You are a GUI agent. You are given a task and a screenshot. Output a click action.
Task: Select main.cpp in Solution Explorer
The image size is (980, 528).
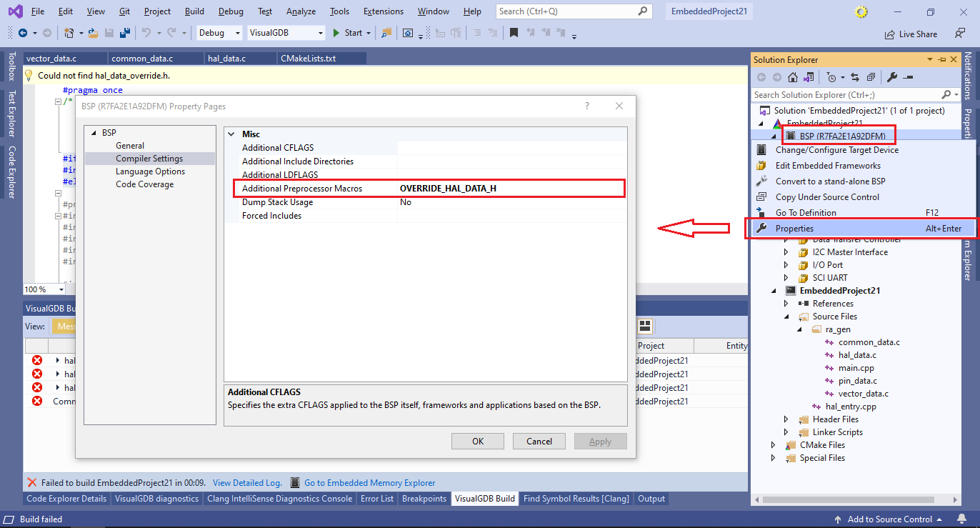856,368
